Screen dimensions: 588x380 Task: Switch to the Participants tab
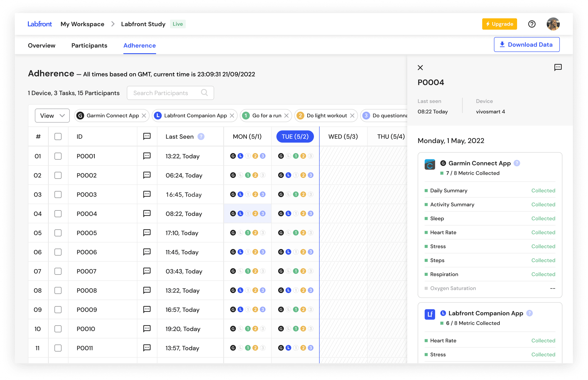pyautogui.click(x=89, y=46)
